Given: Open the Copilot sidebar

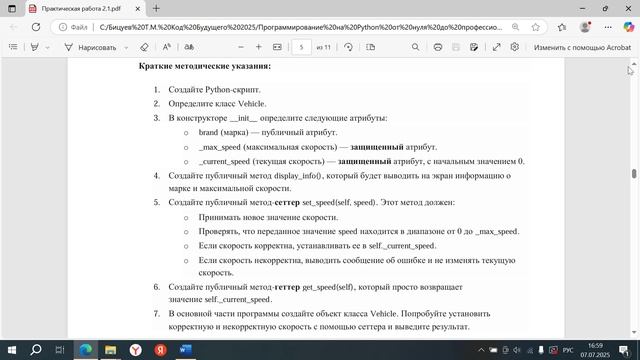Looking at the screenshot, I should [x=629, y=27].
